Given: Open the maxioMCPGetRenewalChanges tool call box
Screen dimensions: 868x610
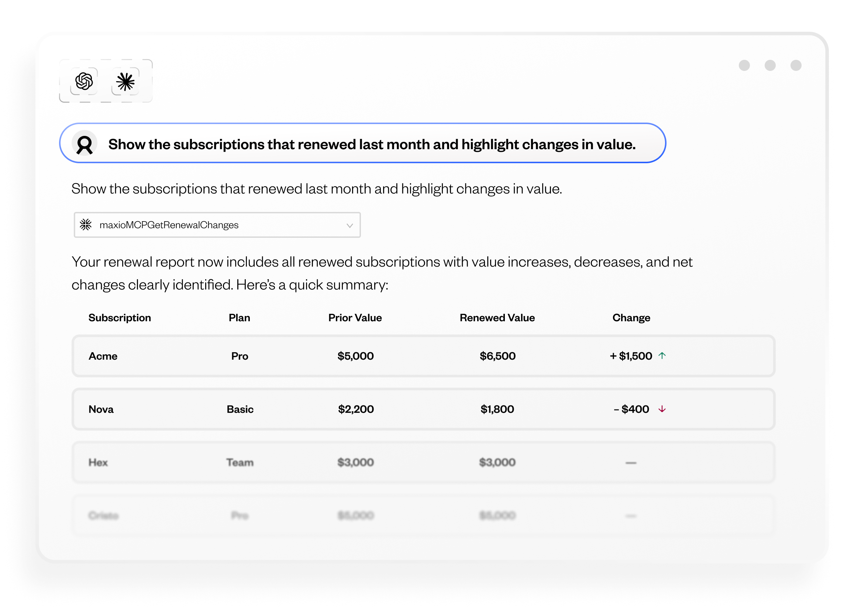Looking at the screenshot, I should tap(217, 225).
